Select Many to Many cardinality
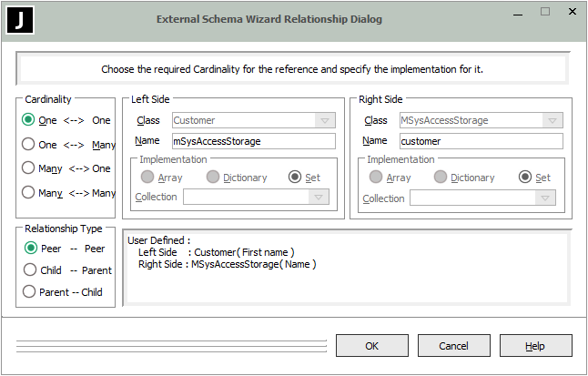This screenshot has width=588, height=376. pos(28,192)
